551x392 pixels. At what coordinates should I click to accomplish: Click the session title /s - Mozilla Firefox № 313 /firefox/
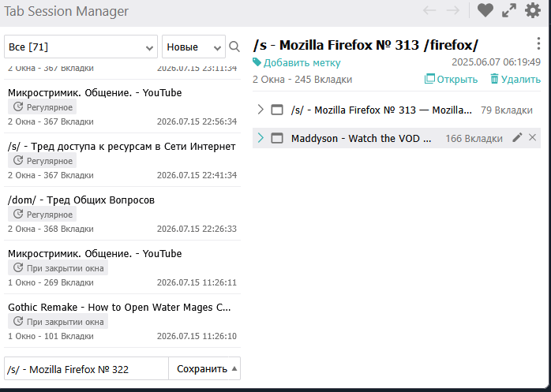(x=365, y=45)
